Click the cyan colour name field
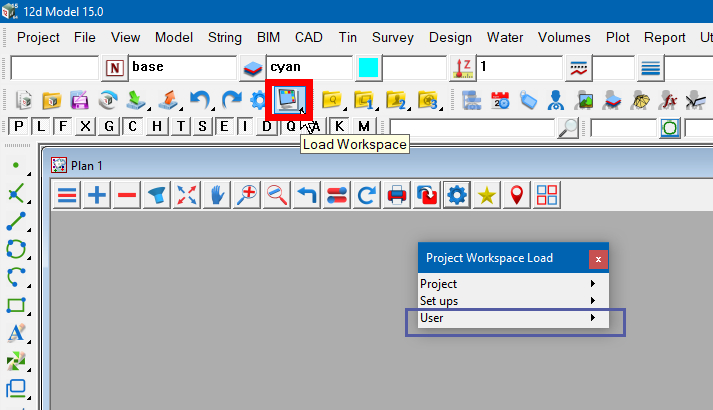The width and height of the screenshot is (713, 410). (x=309, y=67)
